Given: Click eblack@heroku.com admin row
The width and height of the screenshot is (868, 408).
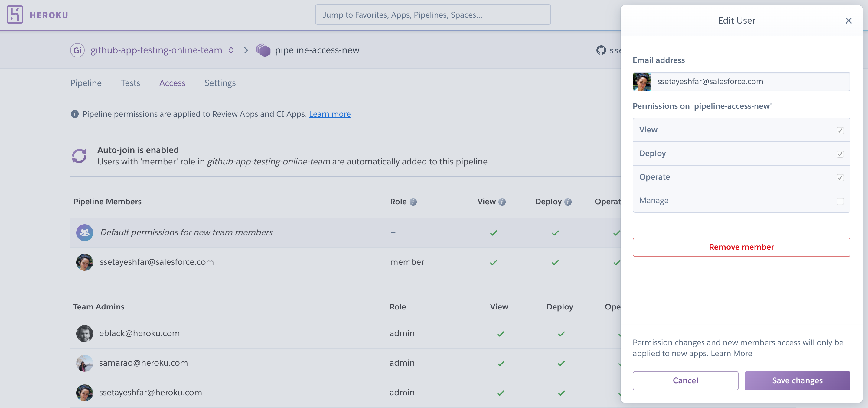Looking at the screenshot, I should (x=345, y=334).
